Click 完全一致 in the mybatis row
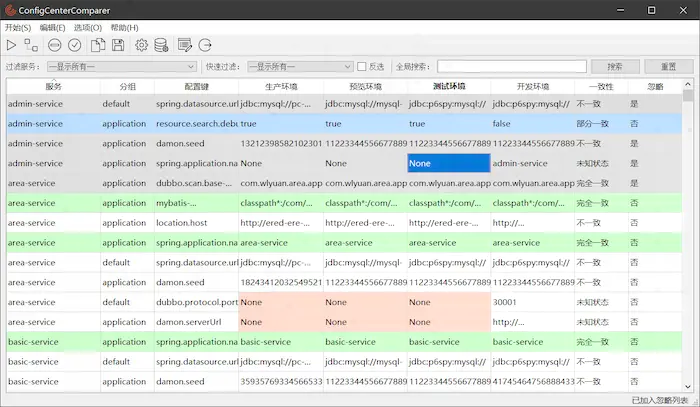 pos(601,203)
